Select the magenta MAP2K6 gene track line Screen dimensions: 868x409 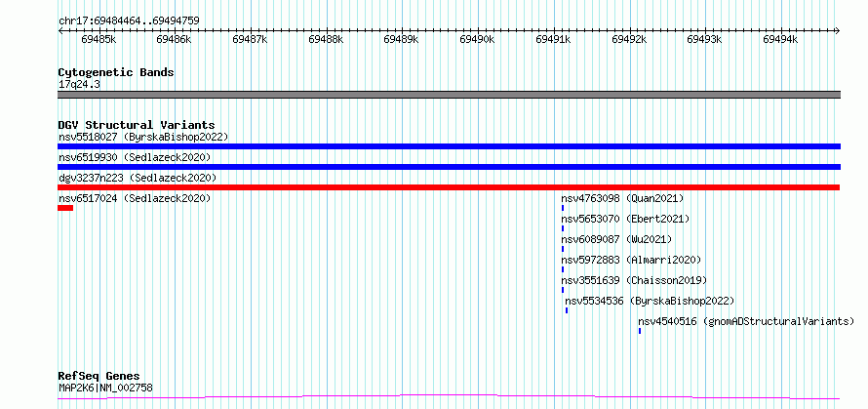449,397
